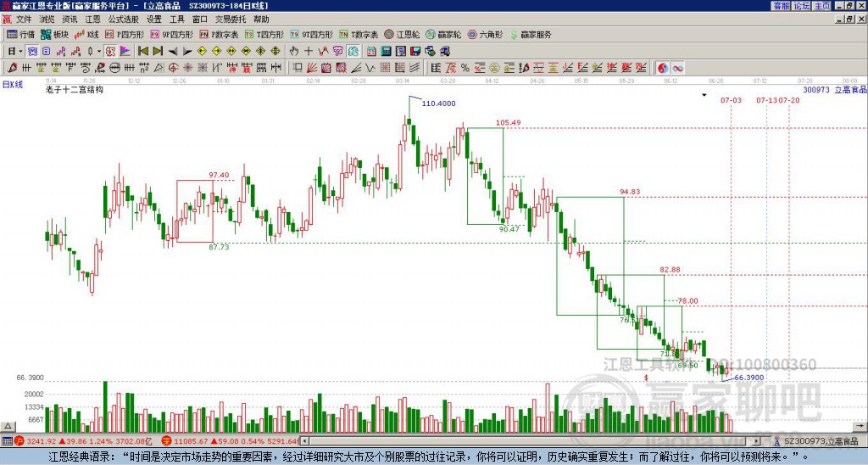Screen dimensions: 868x465
Task: Click the horizontal scrollbar left arrow
Action: pos(304,441)
